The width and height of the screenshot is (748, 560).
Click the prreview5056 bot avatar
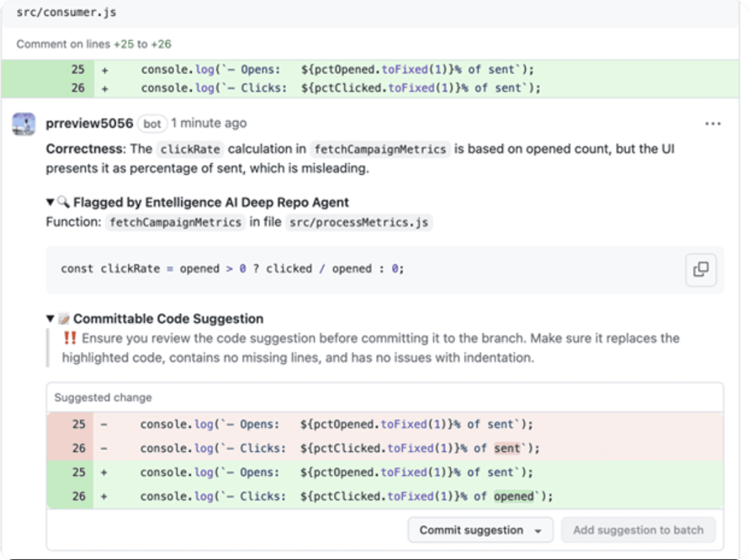(24, 124)
